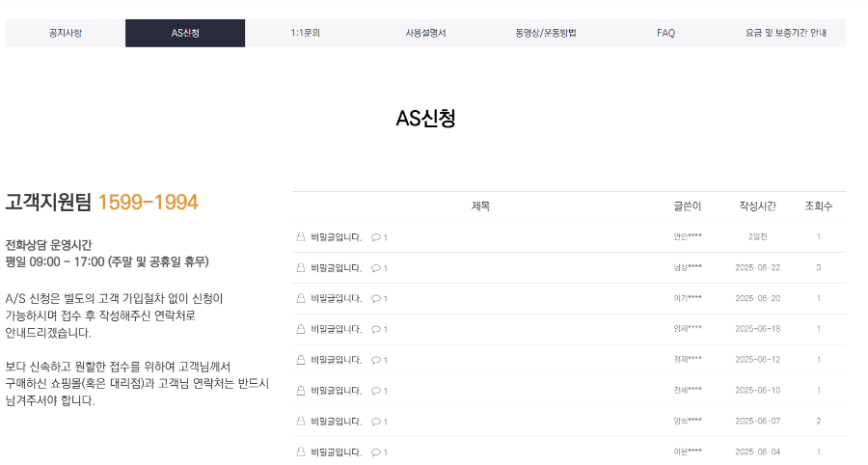
Task: Open 비밀글입니다 post dated 2025-06-20
Action: [x=336, y=298]
